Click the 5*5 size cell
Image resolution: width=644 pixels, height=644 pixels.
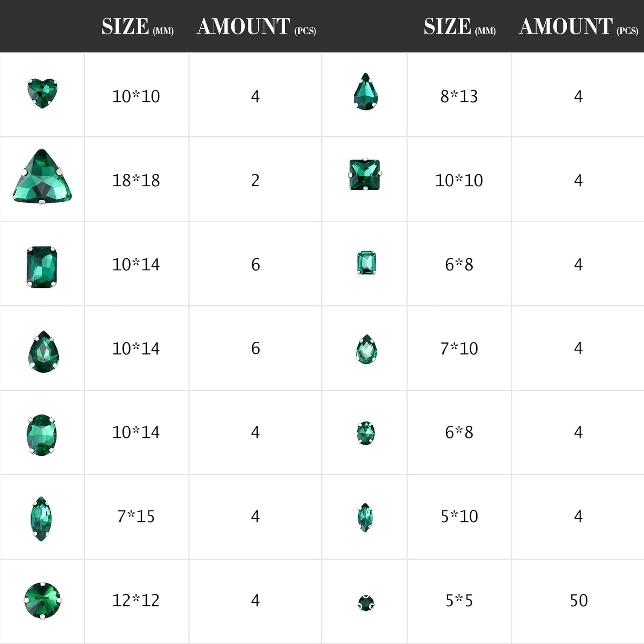459,601
